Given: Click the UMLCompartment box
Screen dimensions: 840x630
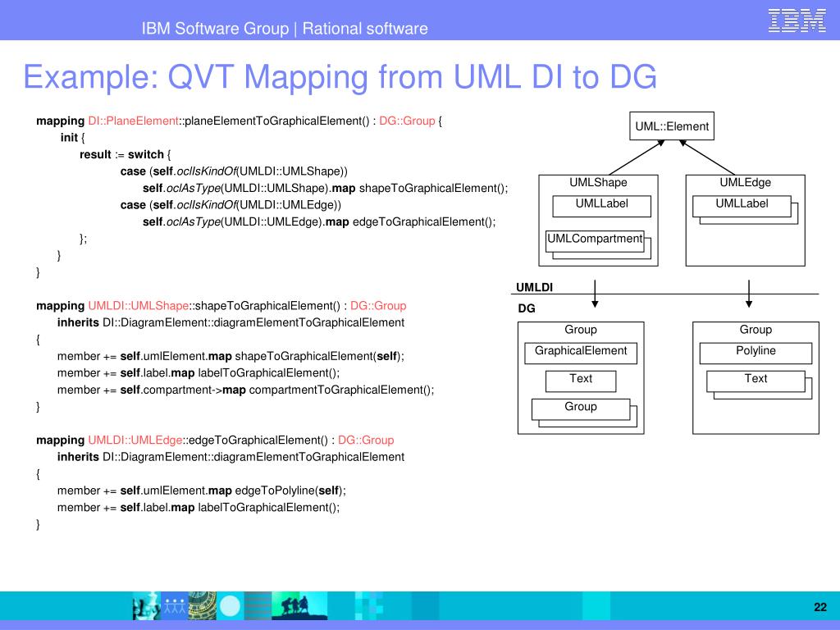Looking at the screenshot, I should click(595, 241).
